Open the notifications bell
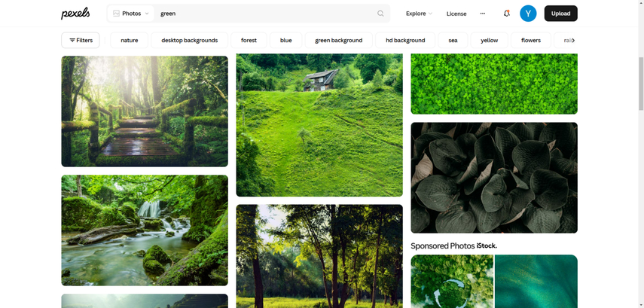 tap(506, 14)
